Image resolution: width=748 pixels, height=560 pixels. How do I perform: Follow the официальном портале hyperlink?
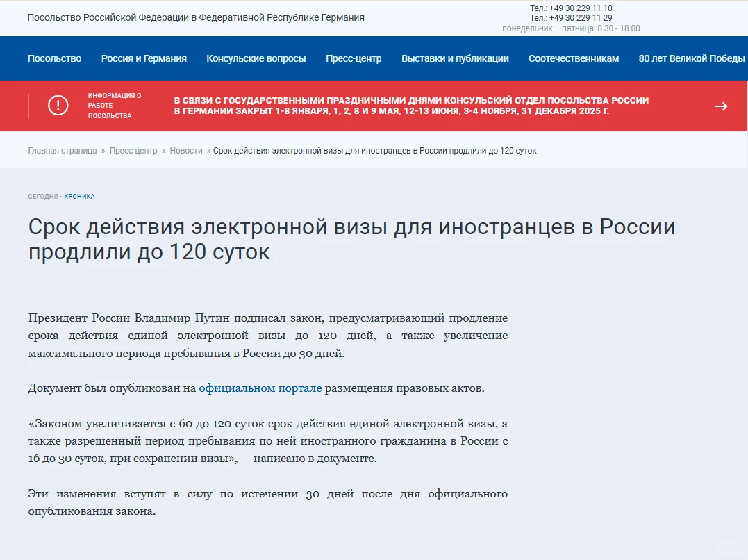(x=260, y=388)
